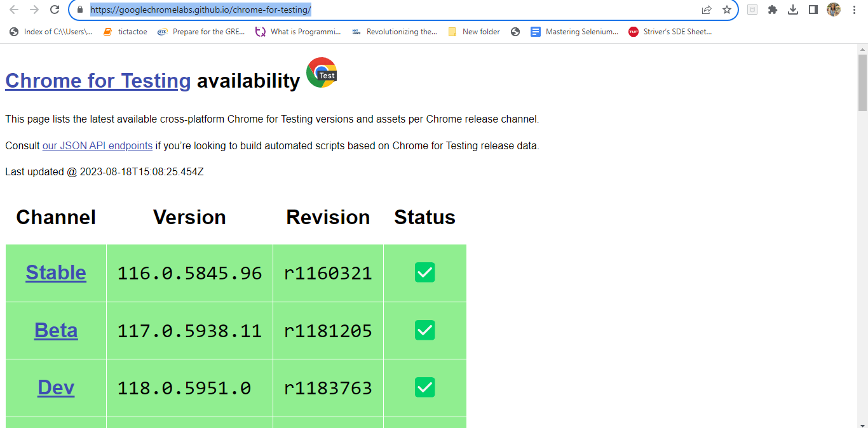Open the tictactoe bookmark
The image size is (868, 428).
click(125, 32)
